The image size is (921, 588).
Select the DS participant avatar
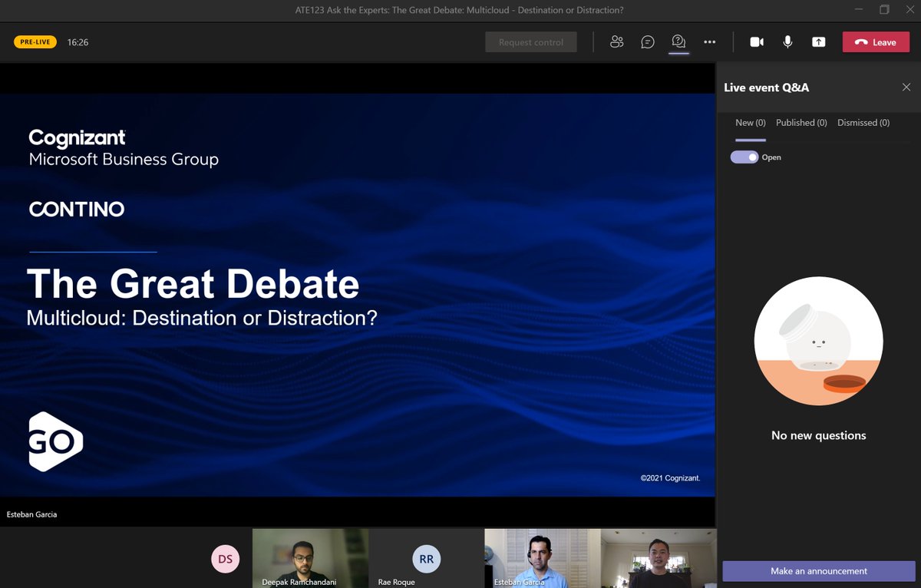(x=225, y=559)
